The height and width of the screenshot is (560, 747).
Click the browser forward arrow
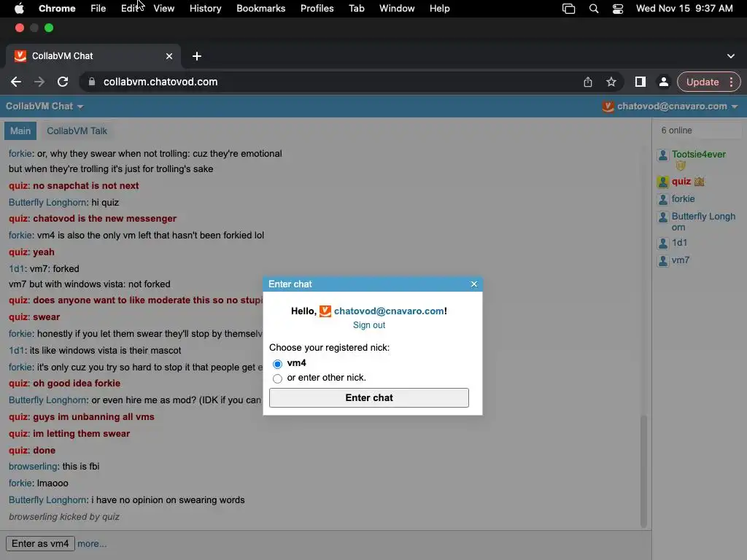(x=39, y=82)
